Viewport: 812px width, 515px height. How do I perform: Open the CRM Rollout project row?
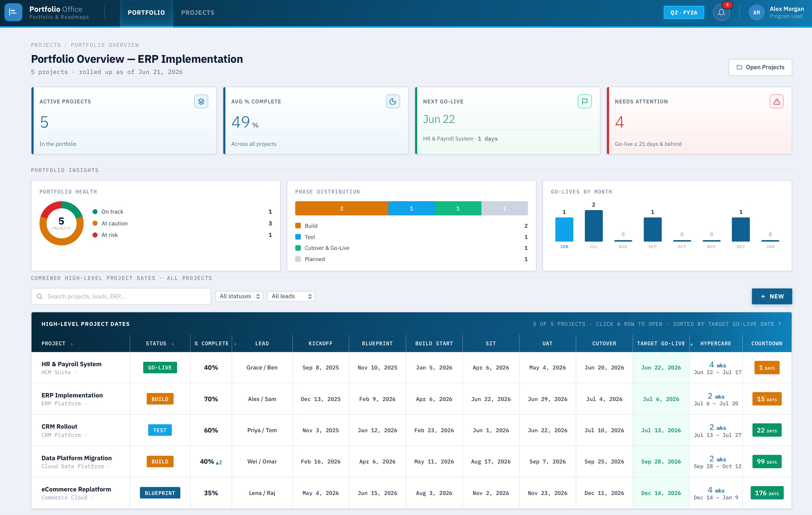(411, 430)
